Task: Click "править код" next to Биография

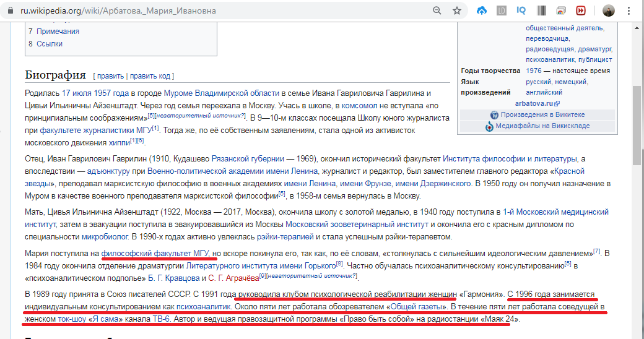Action: pos(150,76)
